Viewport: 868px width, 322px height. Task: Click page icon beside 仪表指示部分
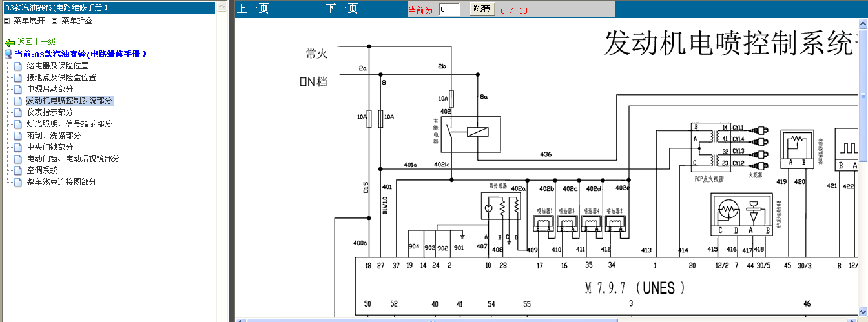coord(17,112)
